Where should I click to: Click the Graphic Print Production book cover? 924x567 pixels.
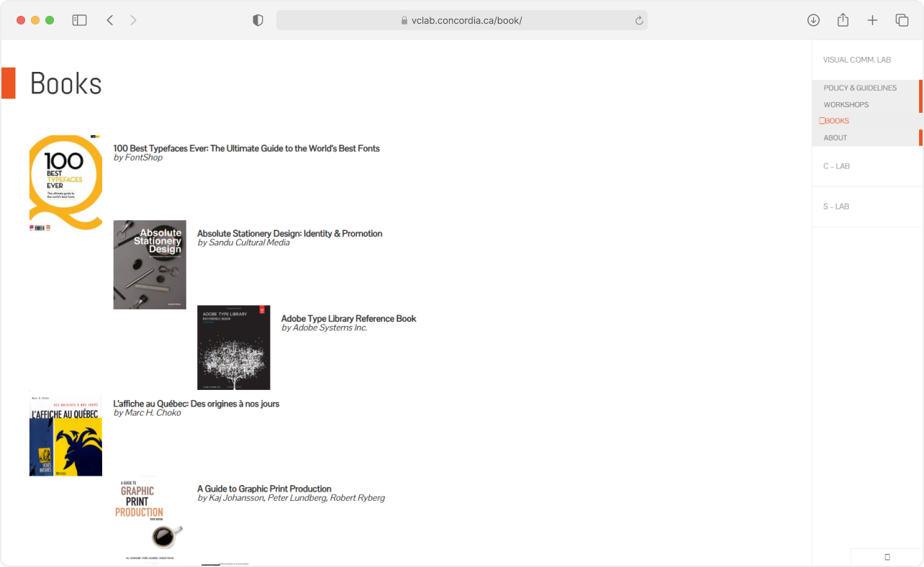[x=150, y=518]
